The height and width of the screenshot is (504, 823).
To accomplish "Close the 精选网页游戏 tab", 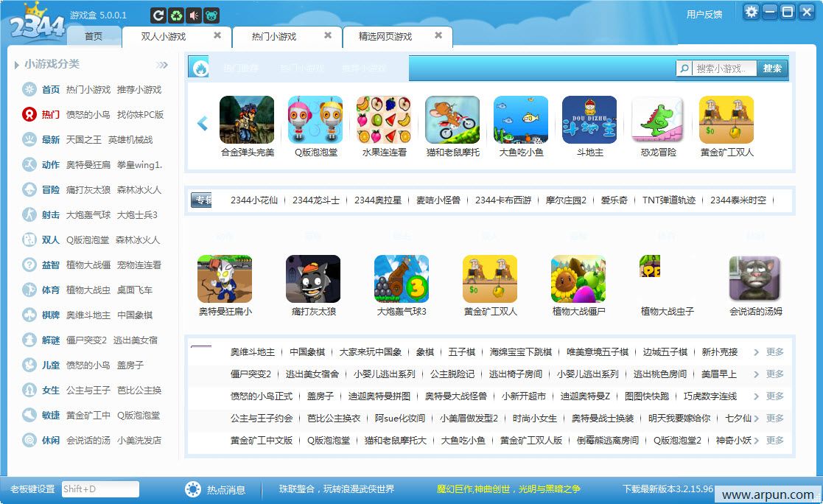I will click(439, 35).
